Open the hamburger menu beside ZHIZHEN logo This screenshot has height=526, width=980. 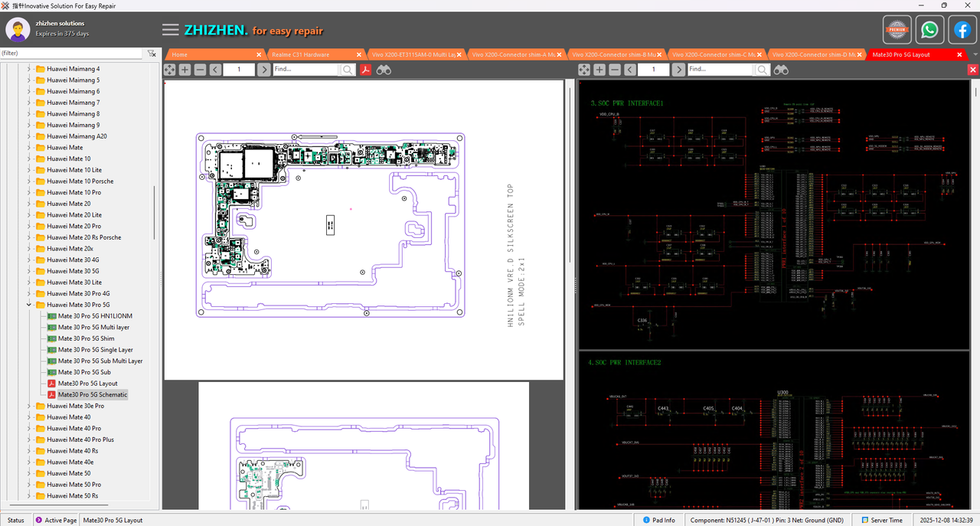(171, 30)
